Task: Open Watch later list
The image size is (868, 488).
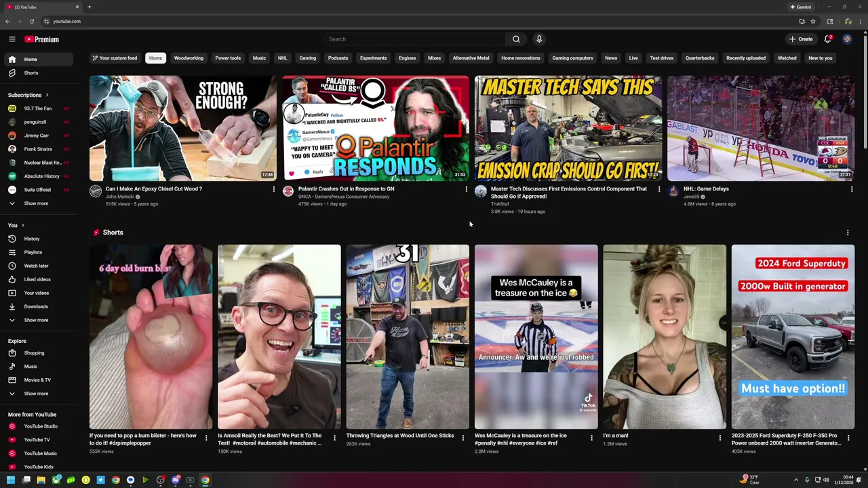Action: pyautogui.click(x=37, y=266)
